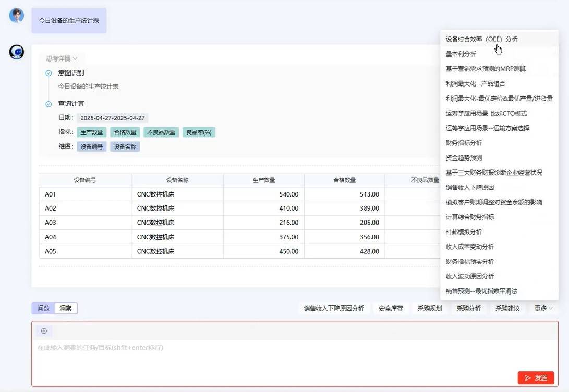Viewport: 569px width, 392px height.
Task: Click the user avatar icon
Action: click(x=17, y=15)
